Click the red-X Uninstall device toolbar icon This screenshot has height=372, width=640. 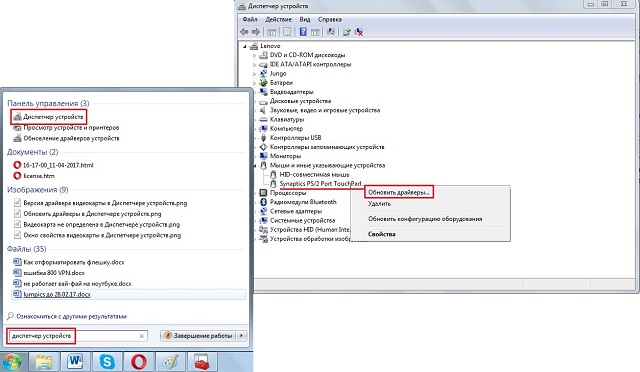tap(359, 32)
